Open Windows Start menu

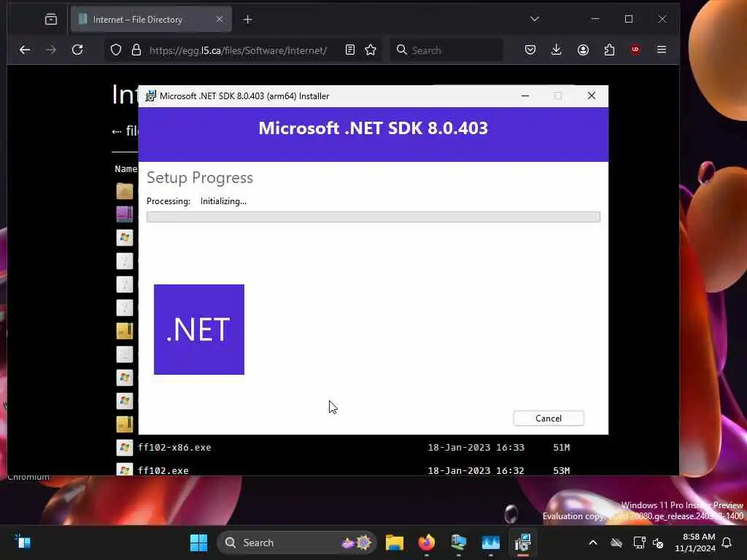(x=198, y=542)
